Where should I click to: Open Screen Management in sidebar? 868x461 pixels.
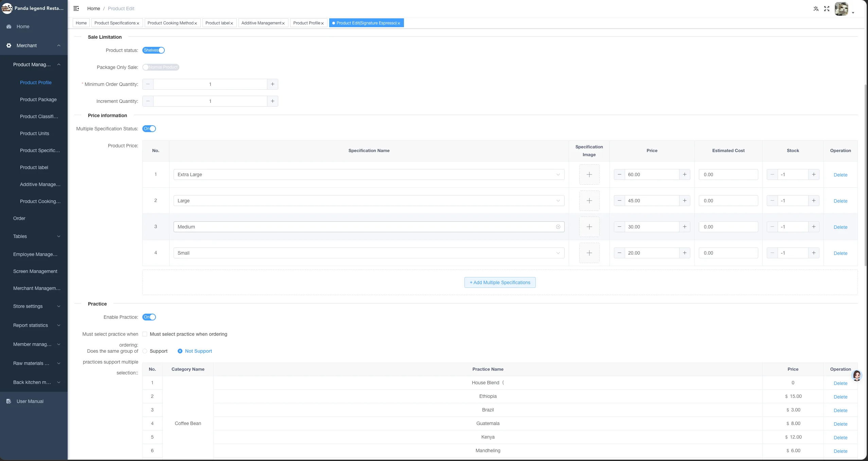35,271
